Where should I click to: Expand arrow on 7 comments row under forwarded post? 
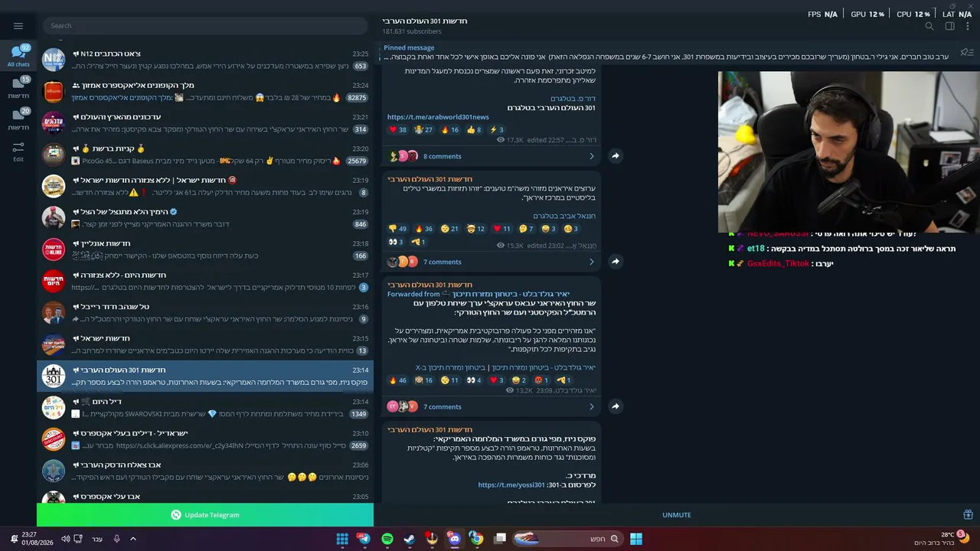pos(591,406)
